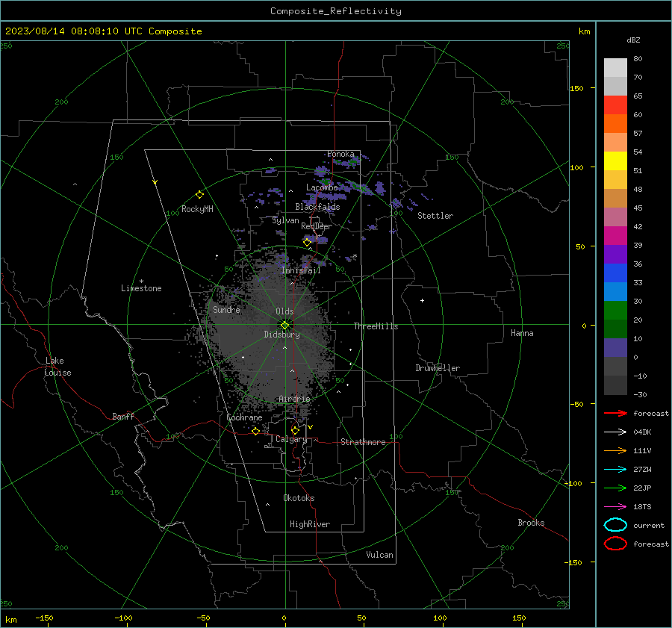Select the cyan 27ZW arrow icon
Image resolution: width=672 pixels, height=628 pixels.
click(x=615, y=470)
